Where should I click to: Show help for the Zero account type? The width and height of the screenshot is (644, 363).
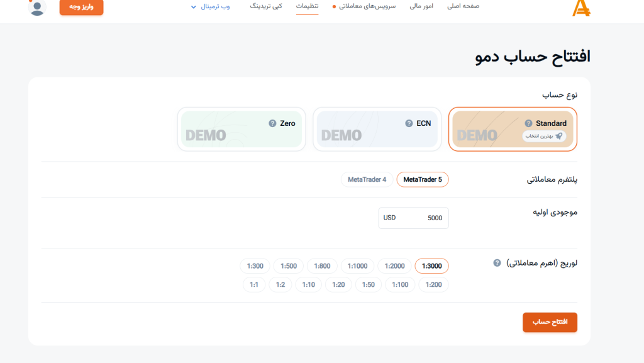coord(272,123)
